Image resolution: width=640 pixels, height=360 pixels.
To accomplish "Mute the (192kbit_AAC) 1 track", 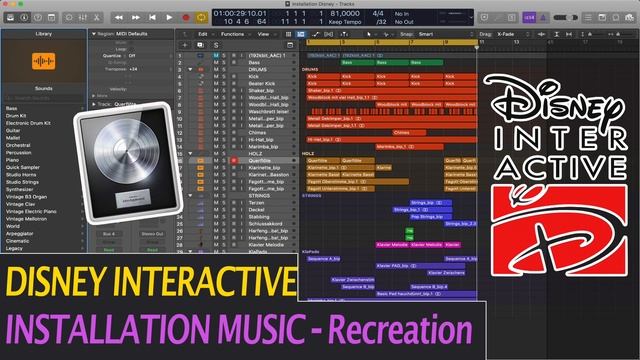I will click(x=216, y=55).
